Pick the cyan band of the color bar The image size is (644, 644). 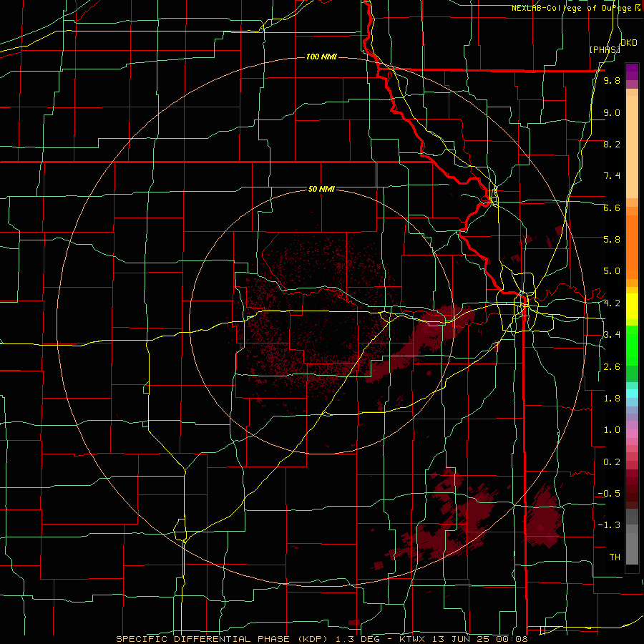click(x=632, y=394)
